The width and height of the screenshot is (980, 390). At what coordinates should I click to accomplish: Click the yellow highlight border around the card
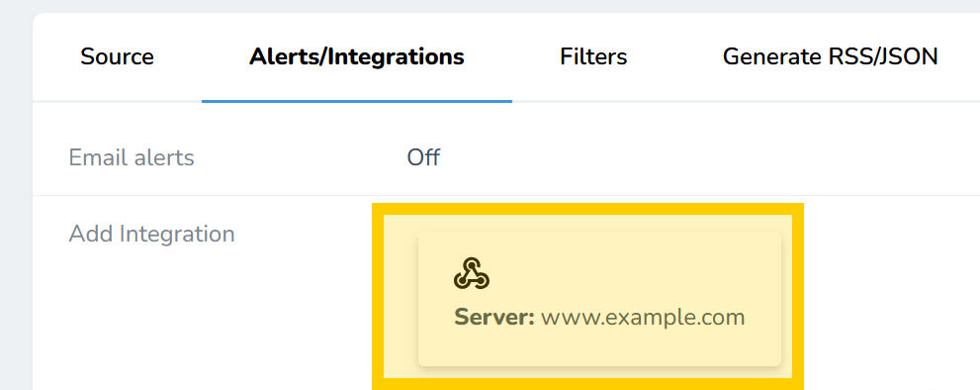pyautogui.click(x=587, y=209)
